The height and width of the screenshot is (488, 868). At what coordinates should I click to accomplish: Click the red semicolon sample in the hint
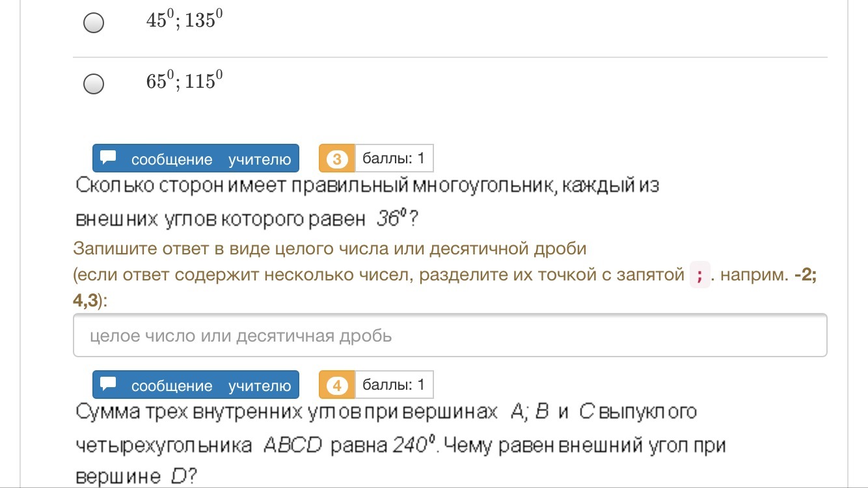click(699, 276)
